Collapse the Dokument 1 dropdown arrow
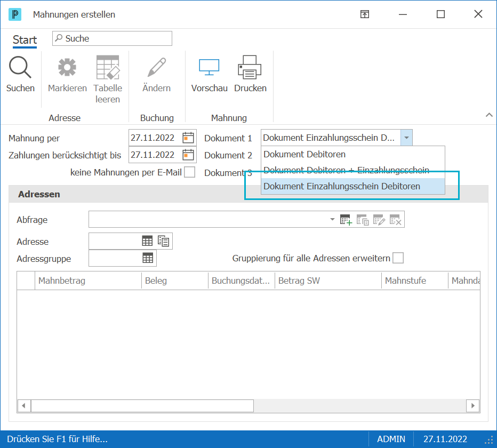 (x=406, y=138)
